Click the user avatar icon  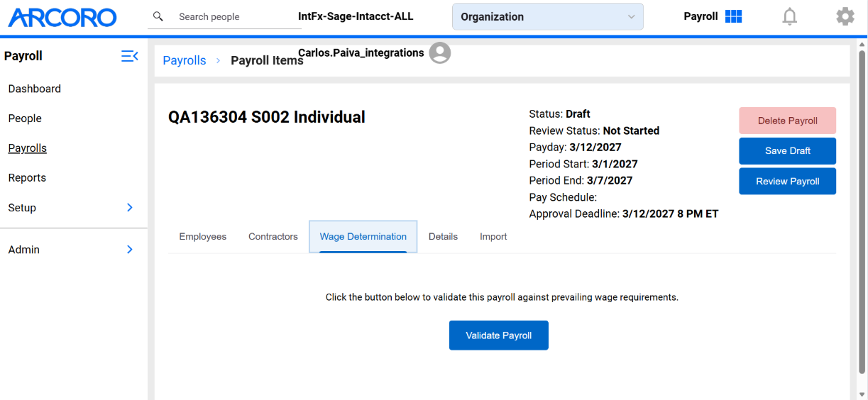click(440, 52)
